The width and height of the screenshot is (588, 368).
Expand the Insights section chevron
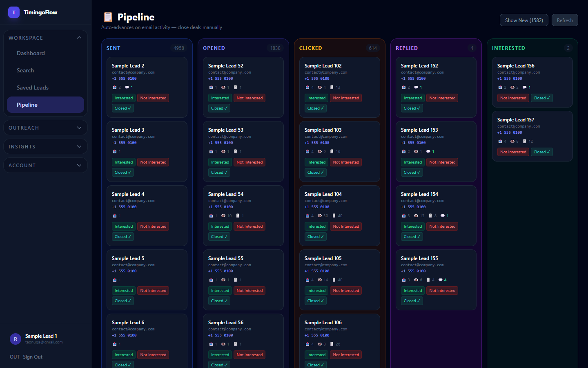point(79,146)
